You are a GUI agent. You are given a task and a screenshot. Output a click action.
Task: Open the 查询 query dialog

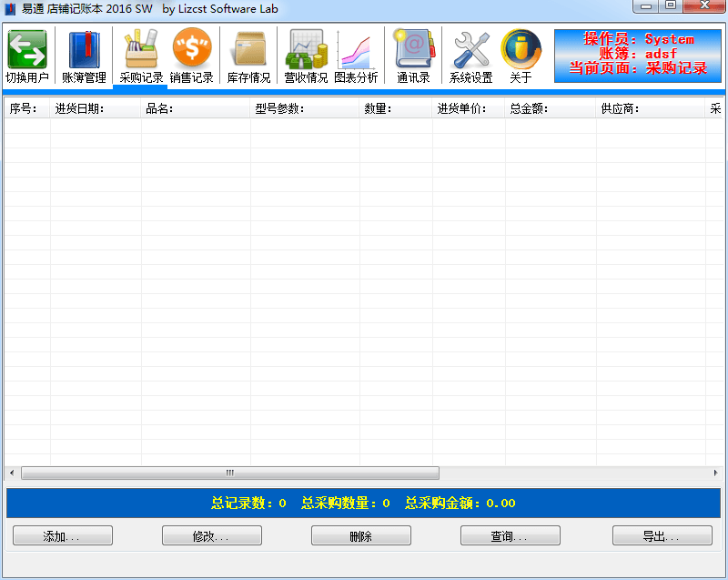509,536
